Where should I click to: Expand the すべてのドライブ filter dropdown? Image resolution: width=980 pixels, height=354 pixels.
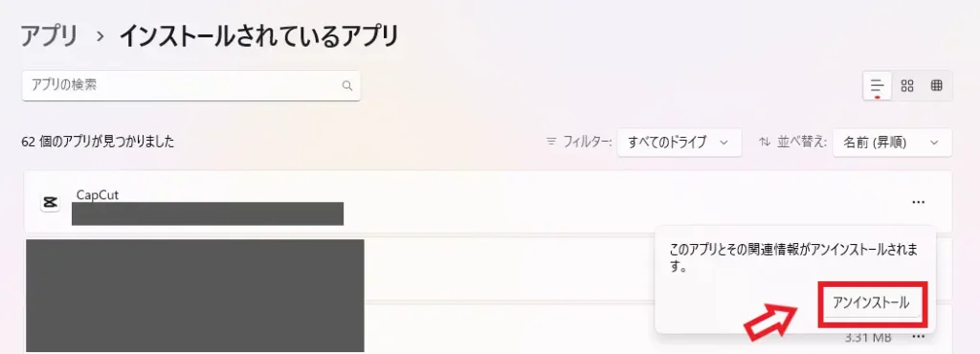point(679,143)
